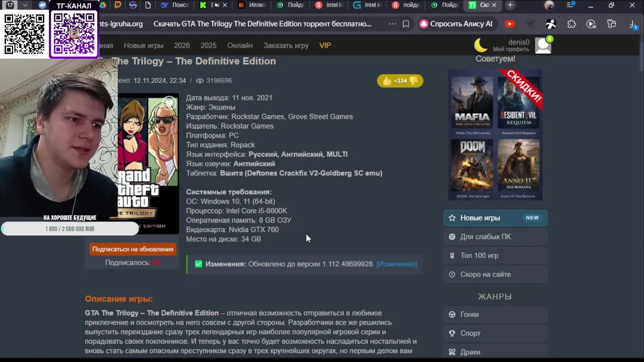Open a new browser tab
The height and width of the screenshot is (362, 644).
tap(510, 5)
